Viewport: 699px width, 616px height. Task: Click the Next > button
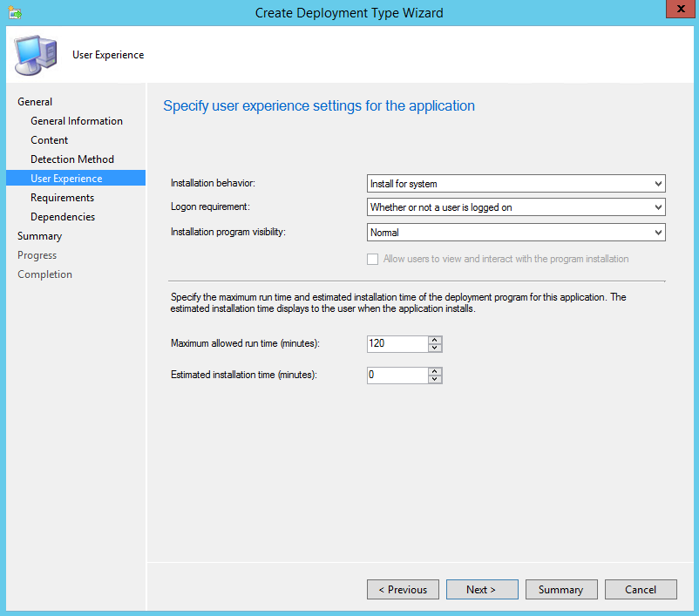pos(482,589)
